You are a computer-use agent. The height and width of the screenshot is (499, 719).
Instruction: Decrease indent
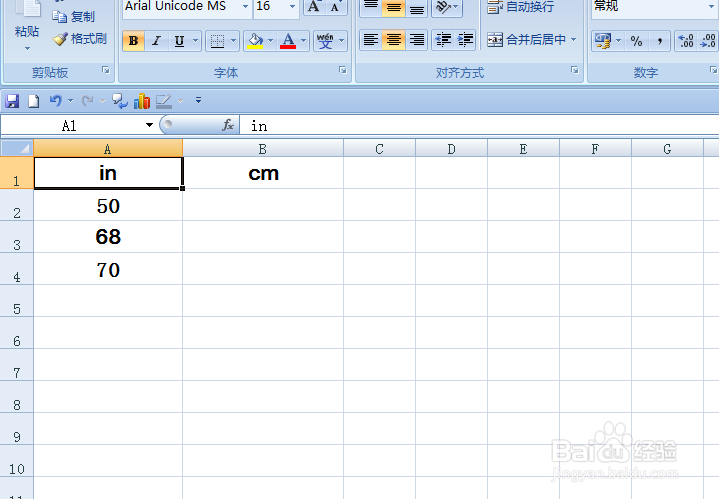[443, 40]
